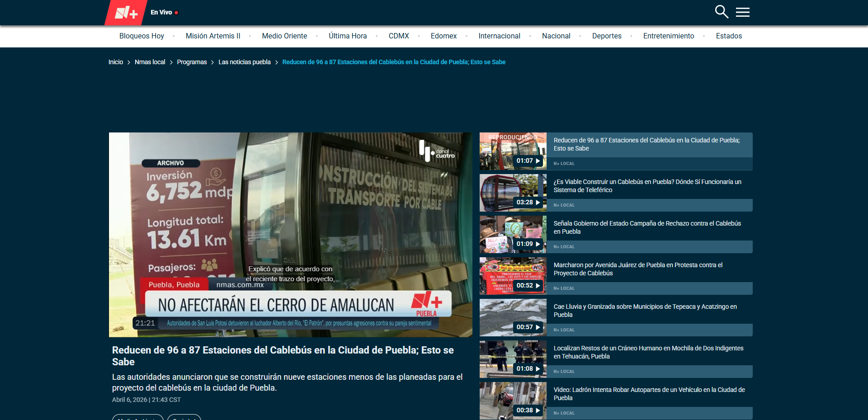Open Las noticias puebla breadcrumb
The image size is (868, 420).
[x=245, y=62]
